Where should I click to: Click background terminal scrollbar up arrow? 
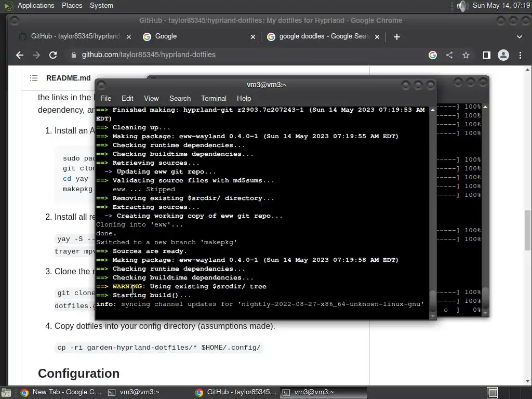coord(486,107)
